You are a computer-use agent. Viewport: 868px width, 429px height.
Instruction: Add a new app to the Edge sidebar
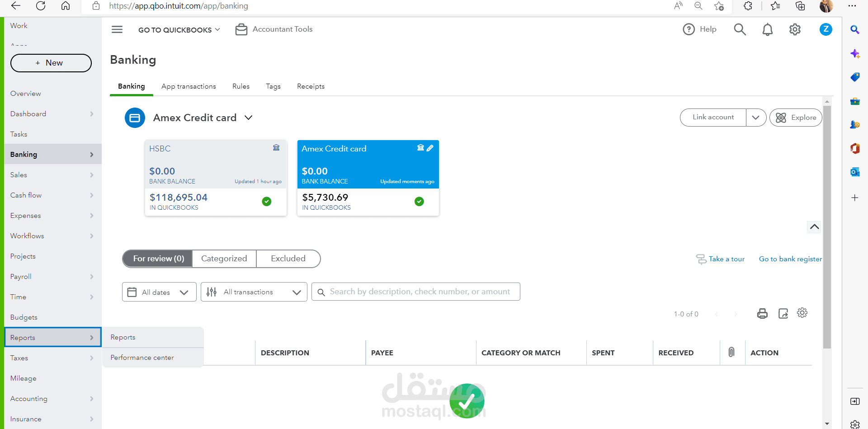pyautogui.click(x=854, y=198)
